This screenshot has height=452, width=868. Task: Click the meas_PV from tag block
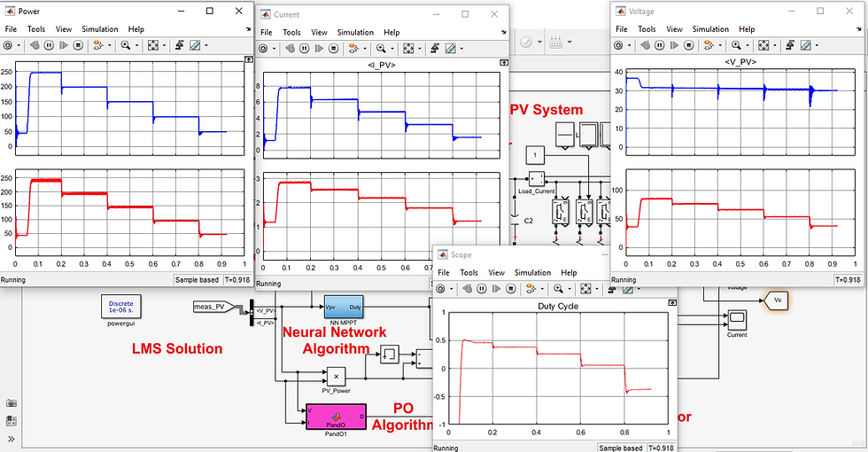click(215, 307)
